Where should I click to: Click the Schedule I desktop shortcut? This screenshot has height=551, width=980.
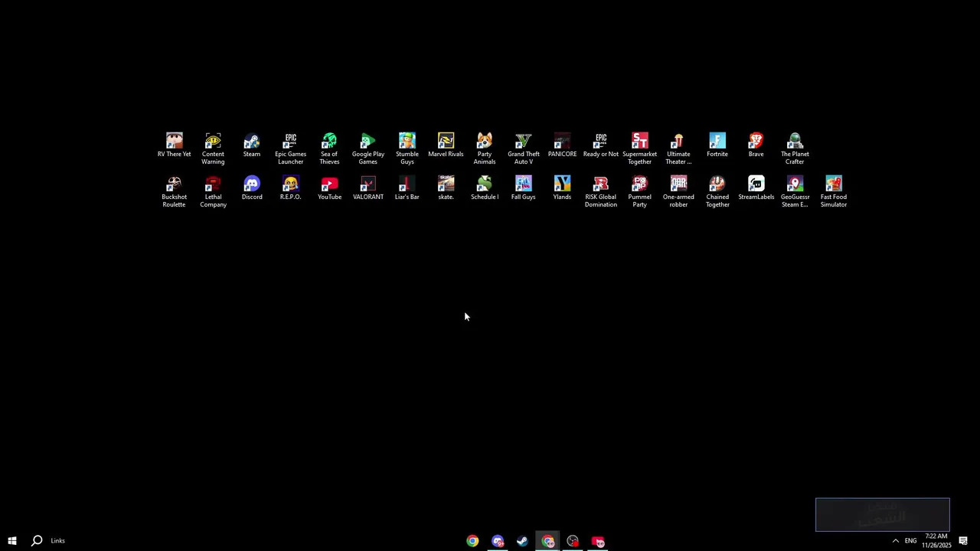click(x=485, y=188)
